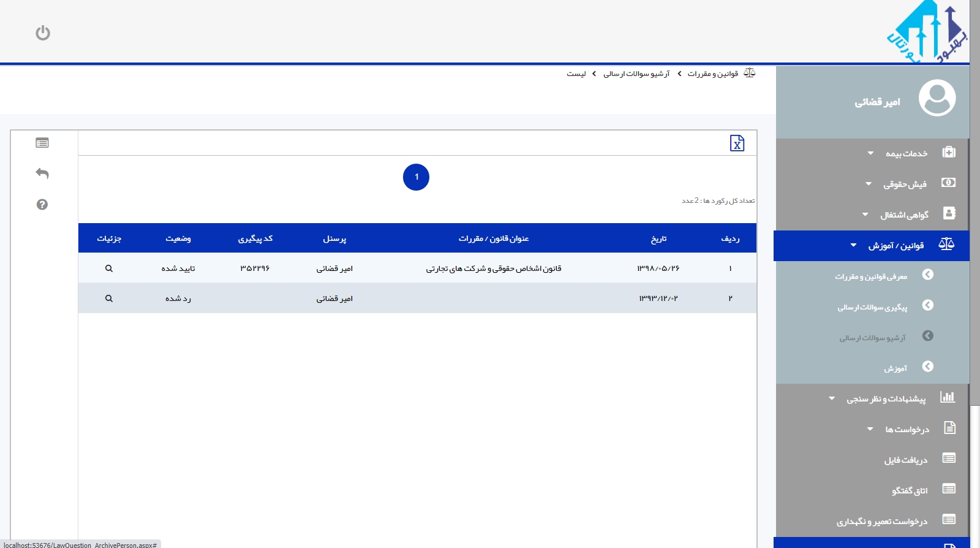Viewport: 980px width, 548px height.
Task: Open معرفی قوانین و مقررات submenu item
Action: pyautogui.click(x=870, y=276)
